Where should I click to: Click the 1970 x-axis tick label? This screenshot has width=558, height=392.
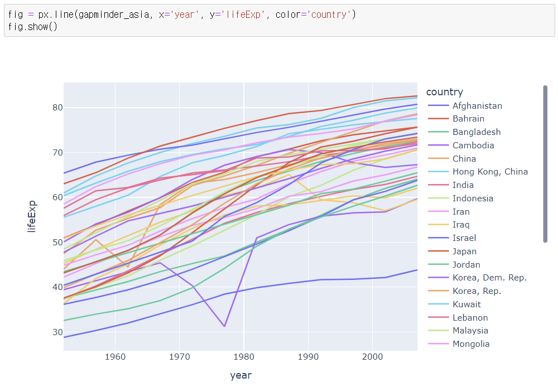[179, 357]
